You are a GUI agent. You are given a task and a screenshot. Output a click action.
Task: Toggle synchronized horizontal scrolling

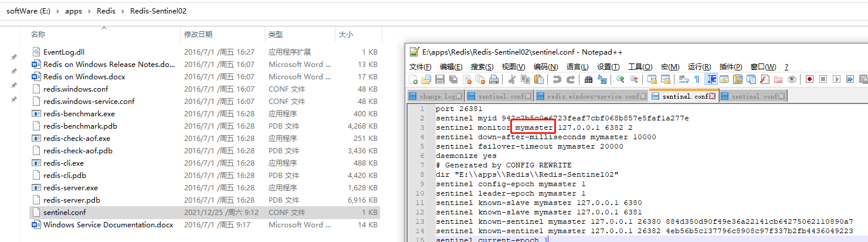click(666, 79)
